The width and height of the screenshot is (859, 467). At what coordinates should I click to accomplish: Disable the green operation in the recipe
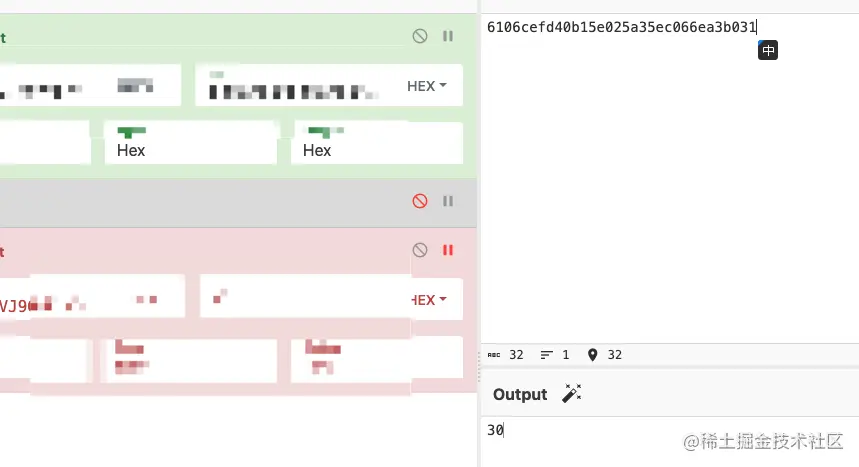tap(420, 36)
